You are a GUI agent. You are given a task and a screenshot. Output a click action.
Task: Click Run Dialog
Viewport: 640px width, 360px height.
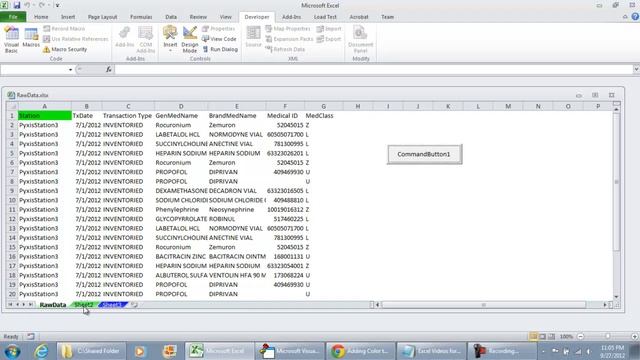pos(220,49)
